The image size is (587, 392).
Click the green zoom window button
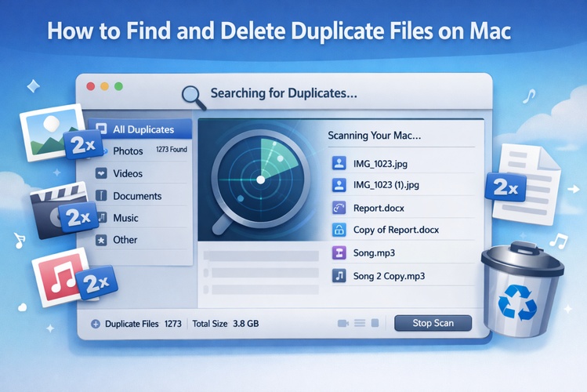click(118, 86)
